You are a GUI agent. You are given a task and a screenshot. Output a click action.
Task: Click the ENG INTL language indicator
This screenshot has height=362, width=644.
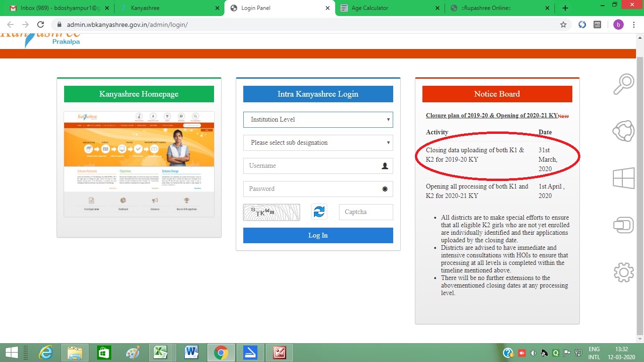pyautogui.click(x=594, y=353)
